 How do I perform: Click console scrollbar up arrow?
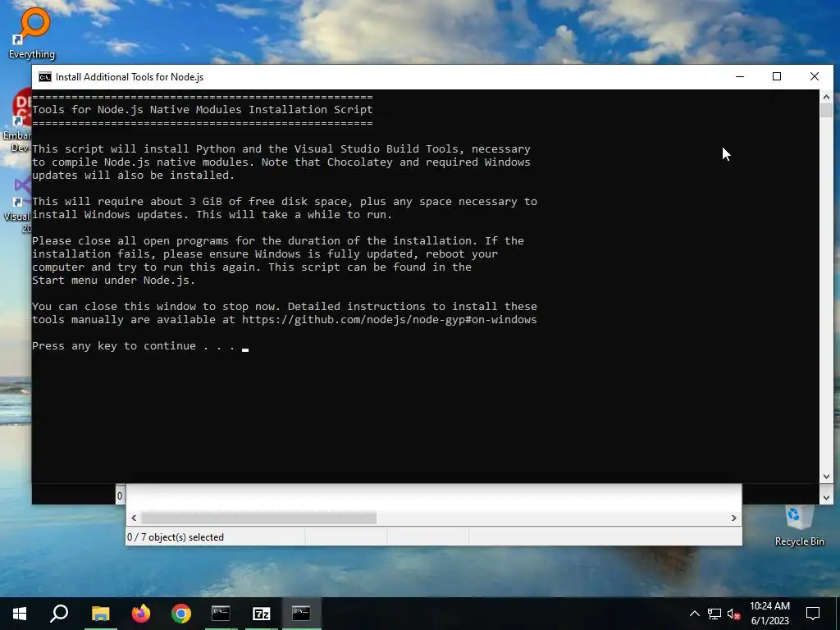click(x=826, y=97)
